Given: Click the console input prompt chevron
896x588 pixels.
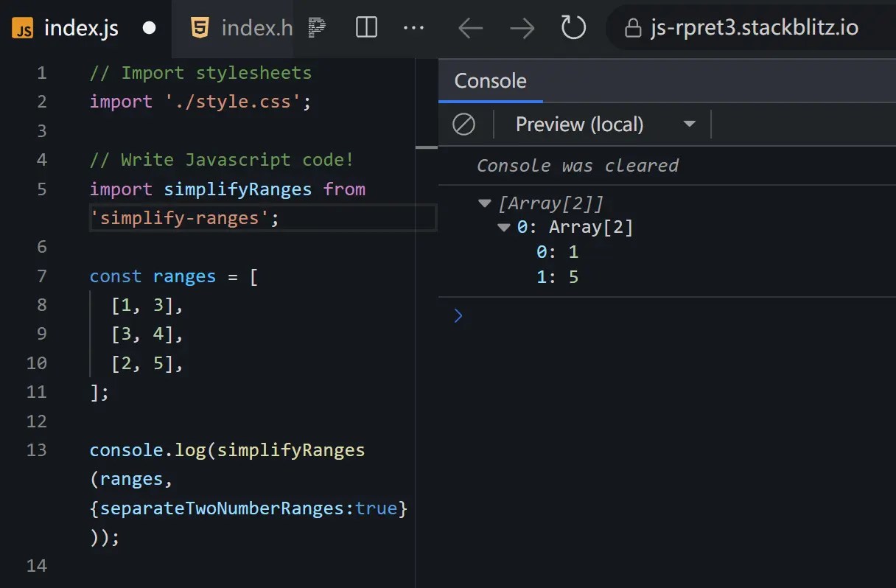Looking at the screenshot, I should click(x=458, y=315).
